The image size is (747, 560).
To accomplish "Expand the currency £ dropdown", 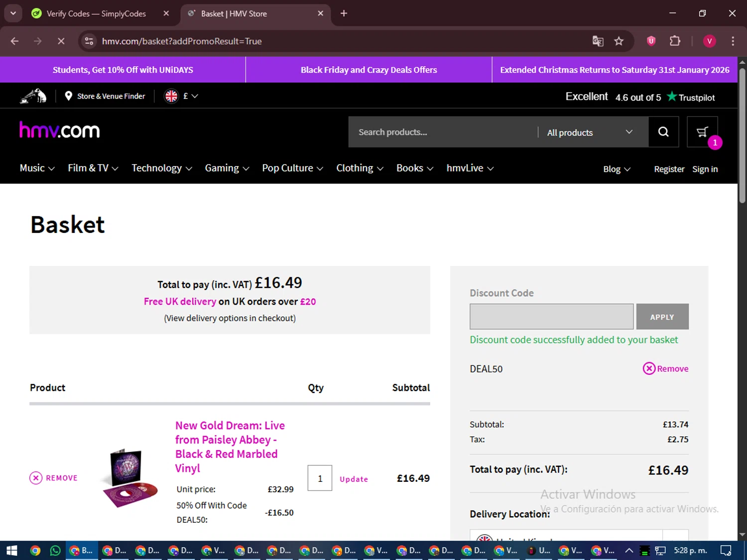I will coord(191,96).
